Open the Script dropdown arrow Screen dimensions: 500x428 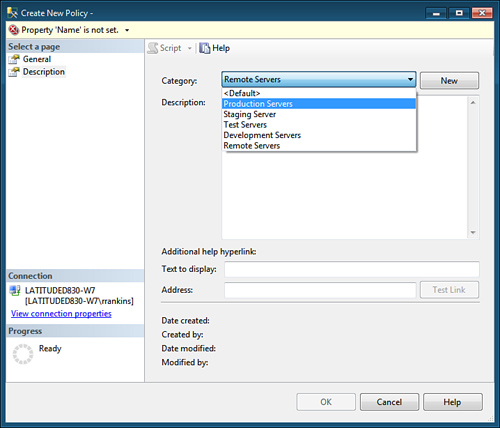(x=190, y=48)
